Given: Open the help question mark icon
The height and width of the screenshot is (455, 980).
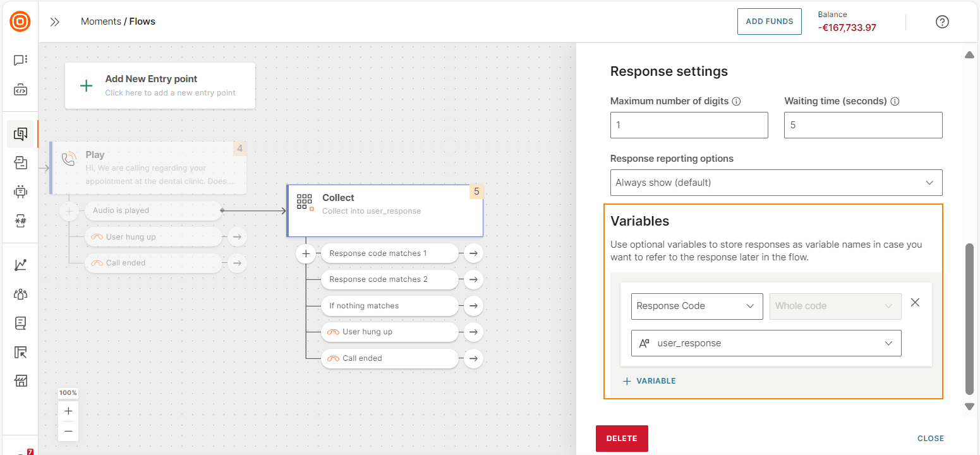Looking at the screenshot, I should click(x=942, y=22).
